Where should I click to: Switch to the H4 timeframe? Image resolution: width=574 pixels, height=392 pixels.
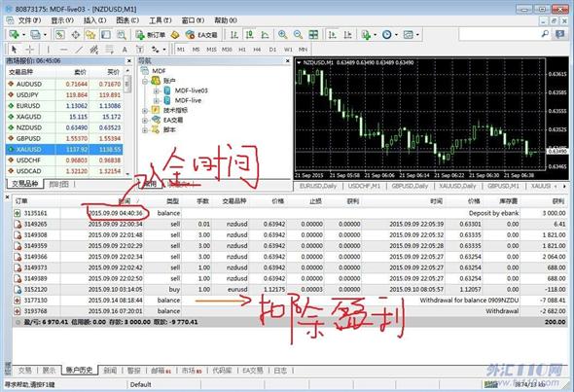257,49
